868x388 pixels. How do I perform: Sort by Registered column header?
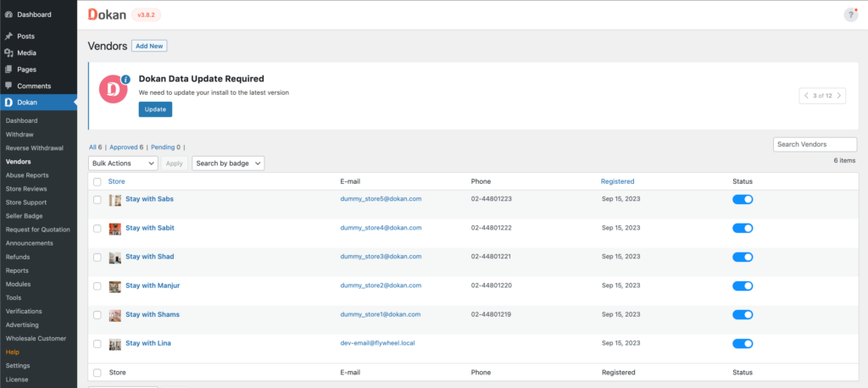tap(618, 181)
